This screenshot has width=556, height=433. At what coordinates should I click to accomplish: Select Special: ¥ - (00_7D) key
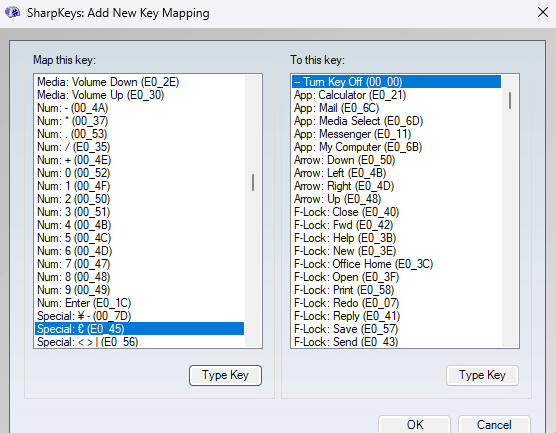(x=139, y=316)
